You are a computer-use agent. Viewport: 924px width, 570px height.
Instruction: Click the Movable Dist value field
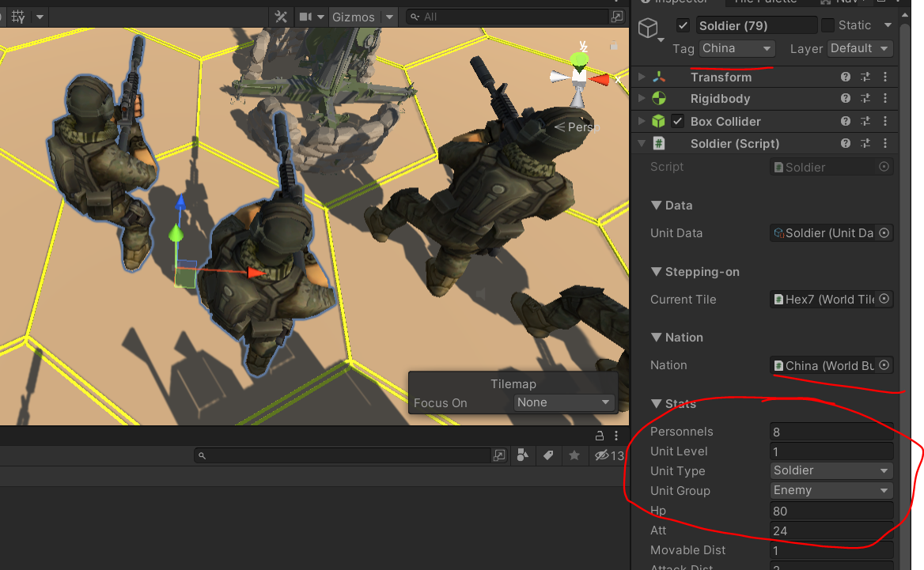831,550
